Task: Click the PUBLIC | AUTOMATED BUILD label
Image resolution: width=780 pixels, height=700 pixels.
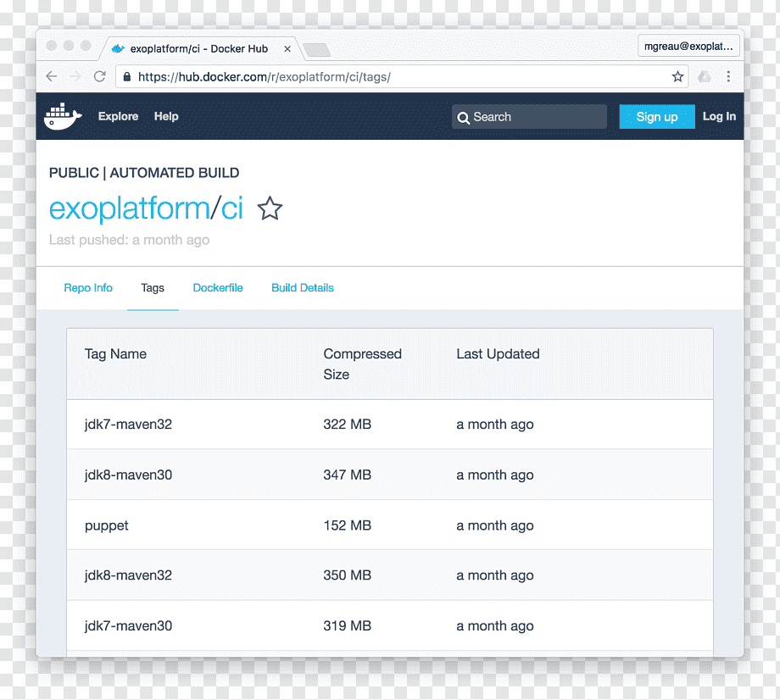Action: (x=144, y=173)
